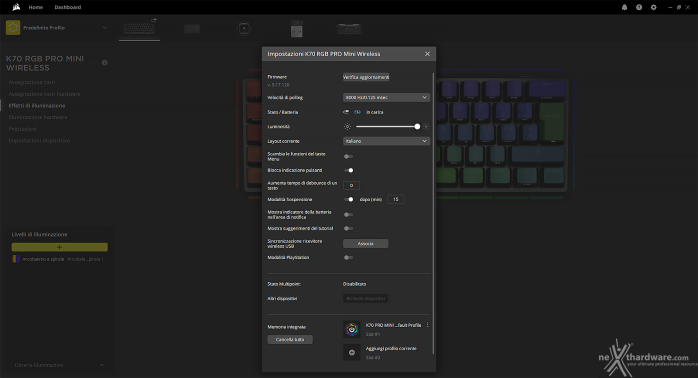698x378 pixels.
Task: Click the greyed Richiedi dispositivi button
Action: (x=365, y=298)
